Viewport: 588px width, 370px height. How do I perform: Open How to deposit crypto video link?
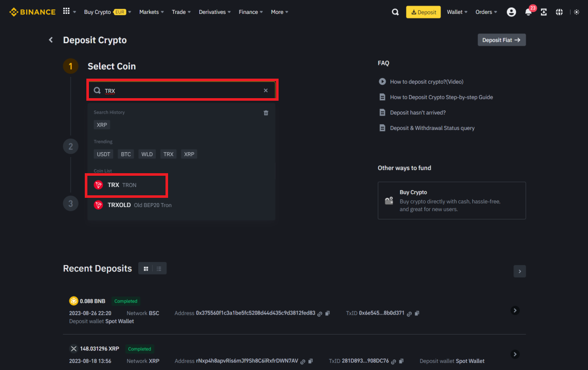427,82
